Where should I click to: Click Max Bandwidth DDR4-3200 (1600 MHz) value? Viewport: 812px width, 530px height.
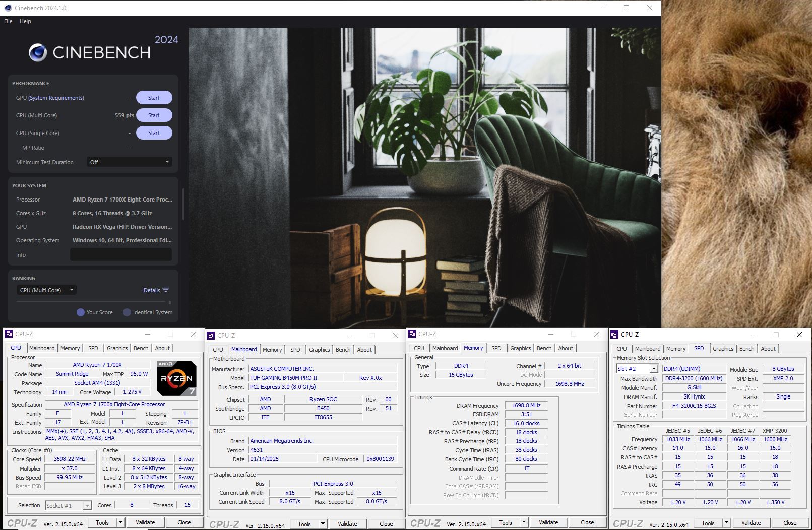click(694, 378)
